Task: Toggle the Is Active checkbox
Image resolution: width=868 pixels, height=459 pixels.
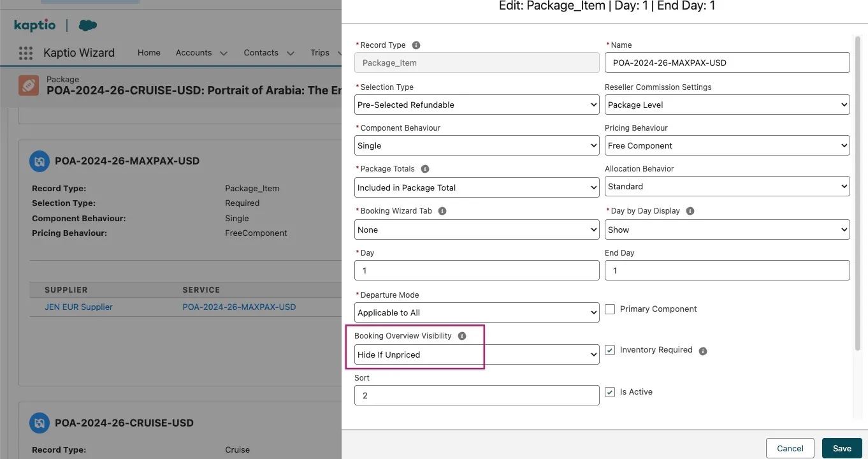Action: pyautogui.click(x=610, y=392)
